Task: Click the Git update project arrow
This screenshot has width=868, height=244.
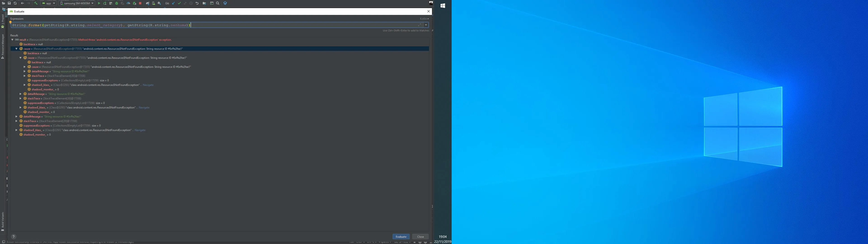Action: pyautogui.click(x=173, y=3)
